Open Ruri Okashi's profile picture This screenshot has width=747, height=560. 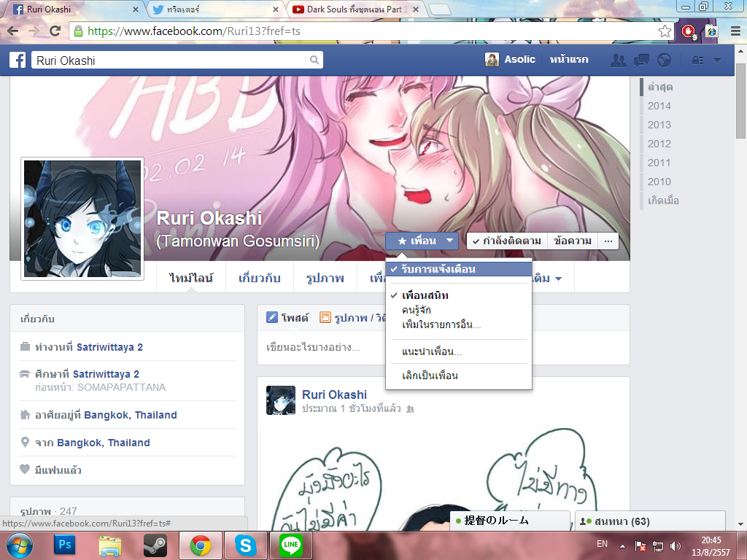[82, 219]
